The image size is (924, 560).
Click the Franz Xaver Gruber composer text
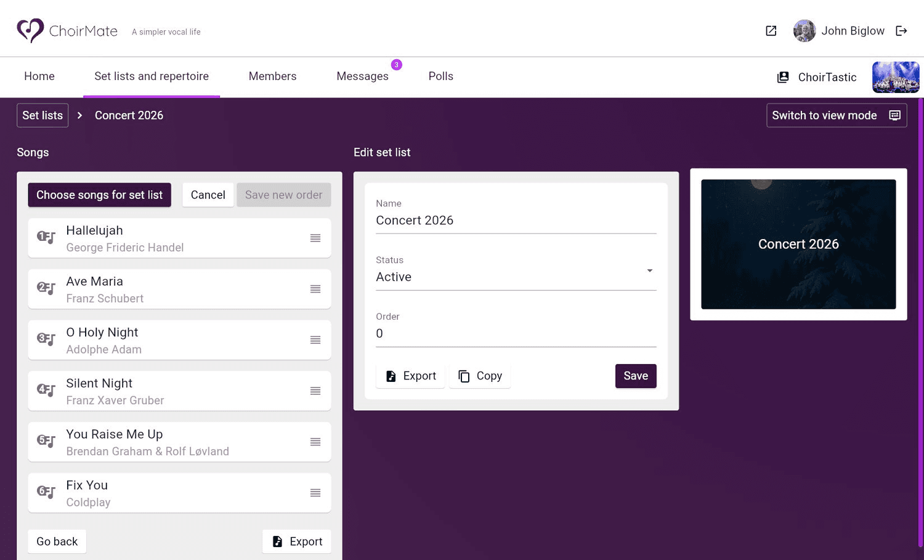115,400
